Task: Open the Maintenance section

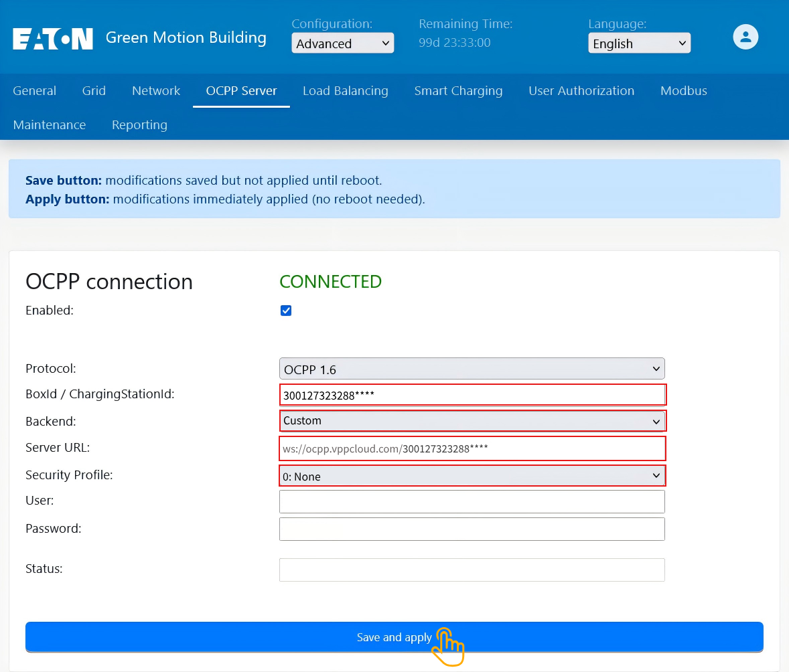Action: (50, 124)
